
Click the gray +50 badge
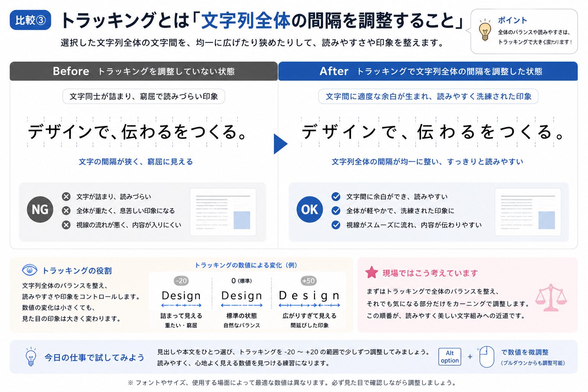point(308,281)
